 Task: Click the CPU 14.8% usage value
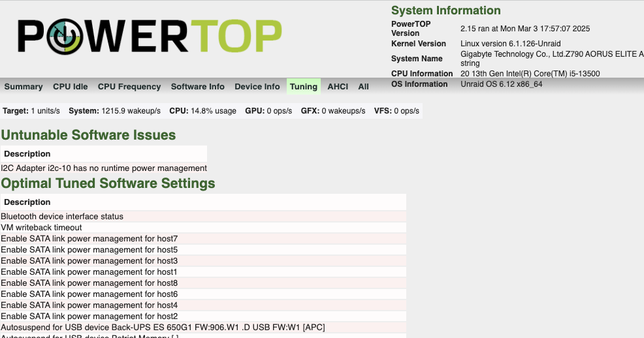[203, 111]
